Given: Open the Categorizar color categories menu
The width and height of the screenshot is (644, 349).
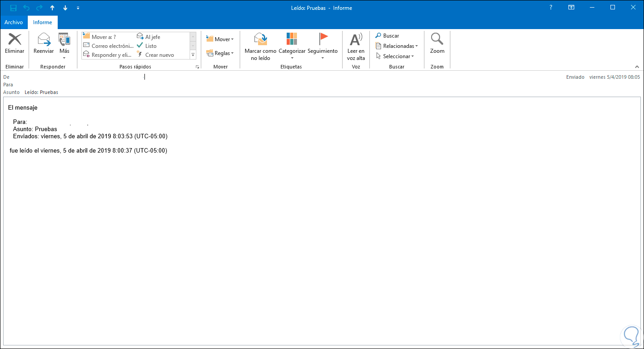Looking at the screenshot, I should click(x=292, y=47).
